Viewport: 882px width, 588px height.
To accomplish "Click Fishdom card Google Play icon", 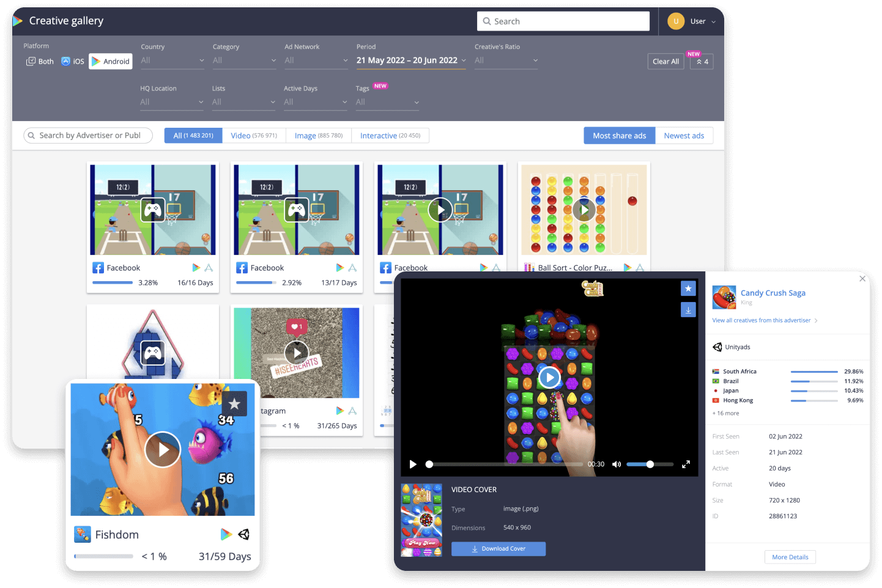I will 226,534.
